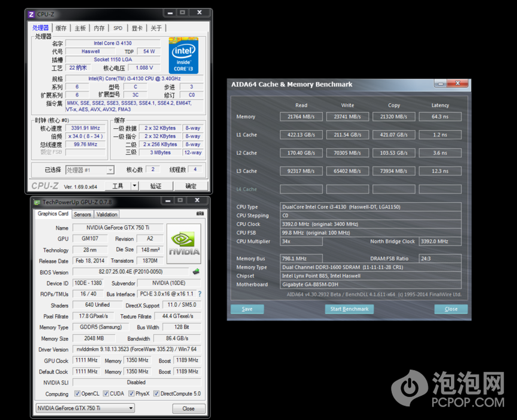Click the Chipset field Intel Lynx Point B85

pyautogui.click(x=371, y=276)
